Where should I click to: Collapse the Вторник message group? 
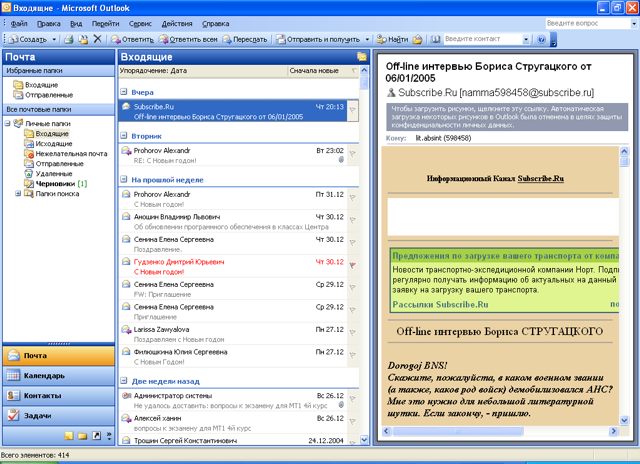point(124,135)
